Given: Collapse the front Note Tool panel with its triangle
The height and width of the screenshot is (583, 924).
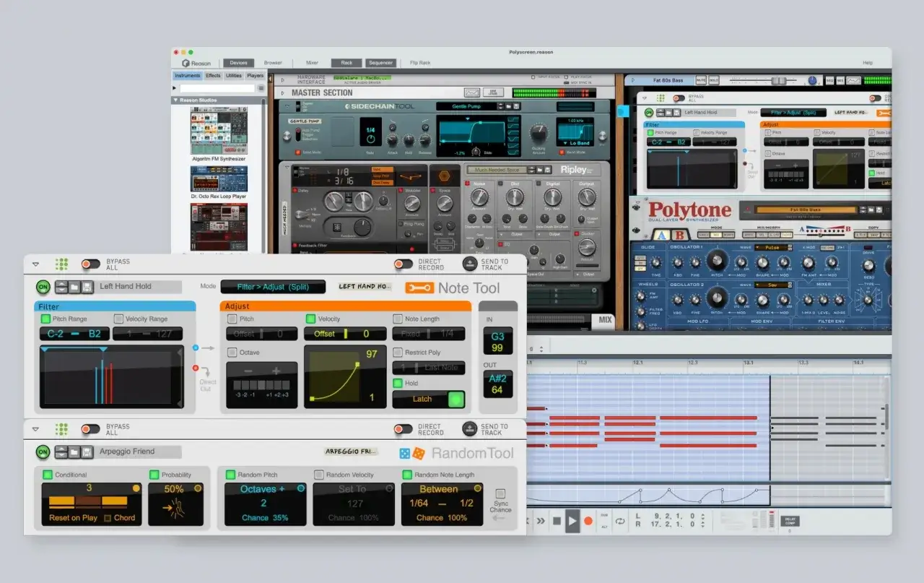Looking at the screenshot, I should (35, 265).
